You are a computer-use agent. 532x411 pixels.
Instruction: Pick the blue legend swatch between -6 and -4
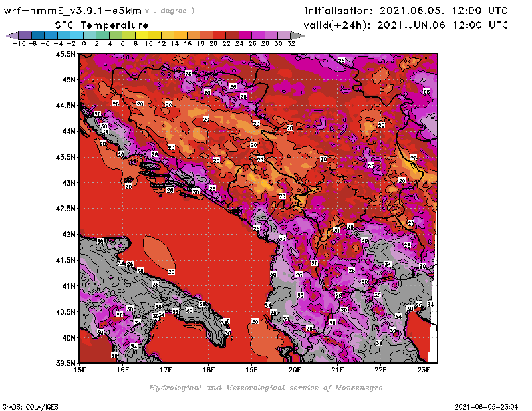tap(51, 36)
